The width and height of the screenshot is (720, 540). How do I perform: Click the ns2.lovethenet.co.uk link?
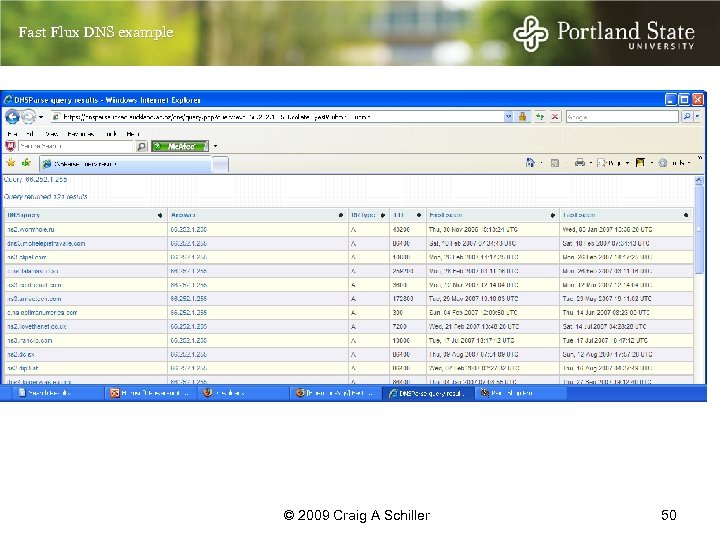pos(37,326)
